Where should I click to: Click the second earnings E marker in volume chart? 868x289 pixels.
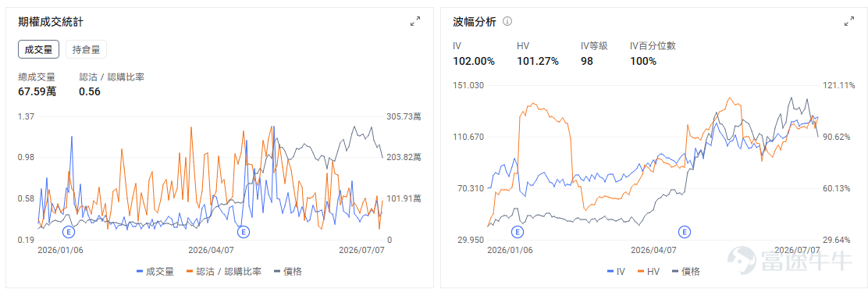[x=243, y=231]
